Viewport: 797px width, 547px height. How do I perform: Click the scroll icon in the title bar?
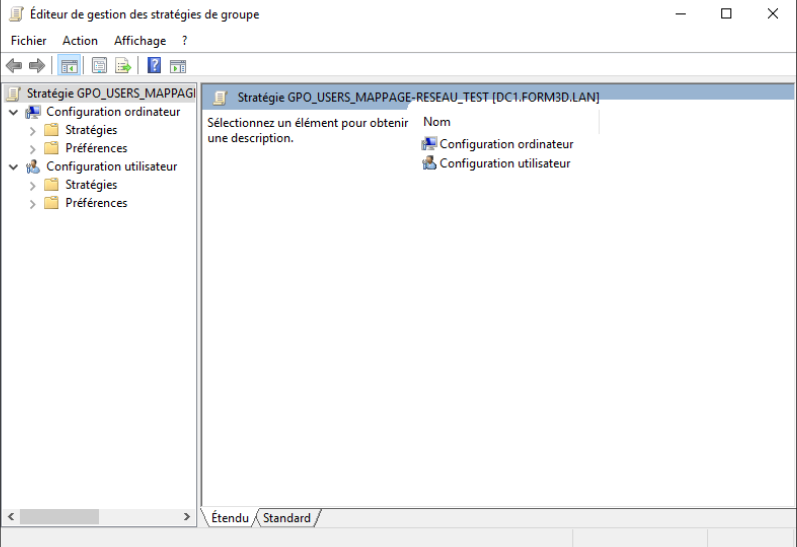coord(17,14)
